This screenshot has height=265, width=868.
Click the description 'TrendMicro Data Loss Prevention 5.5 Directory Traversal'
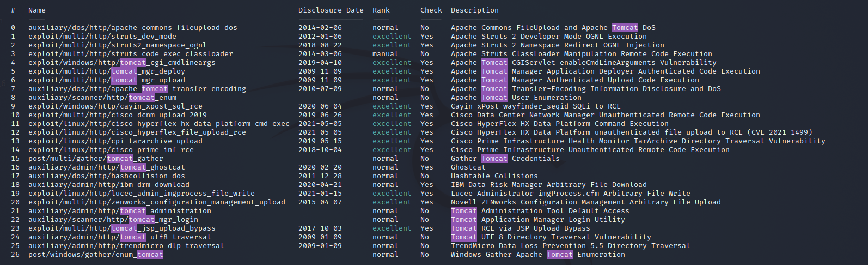click(x=571, y=246)
